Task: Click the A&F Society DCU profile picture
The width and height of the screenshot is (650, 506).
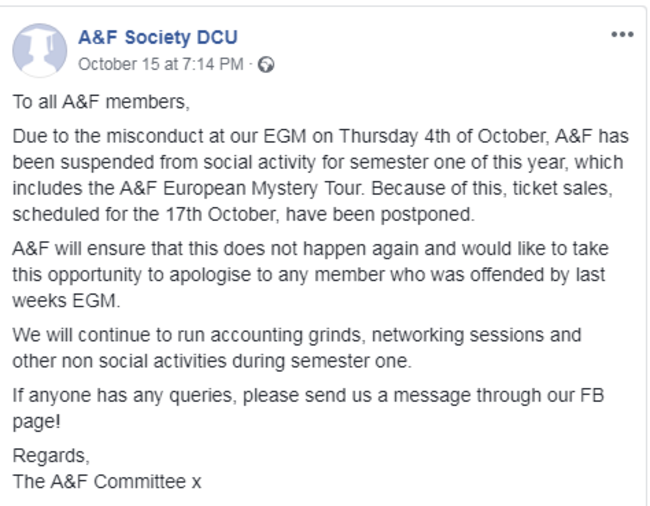Action: pos(40,51)
